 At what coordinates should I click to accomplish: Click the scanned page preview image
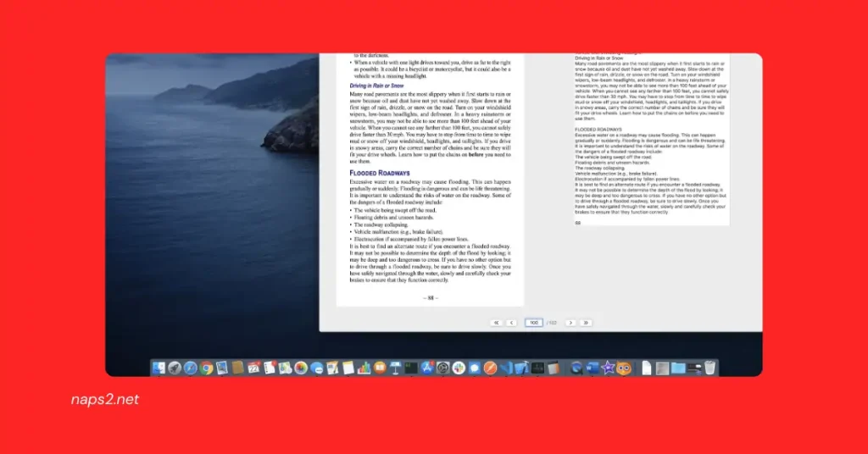click(430, 178)
